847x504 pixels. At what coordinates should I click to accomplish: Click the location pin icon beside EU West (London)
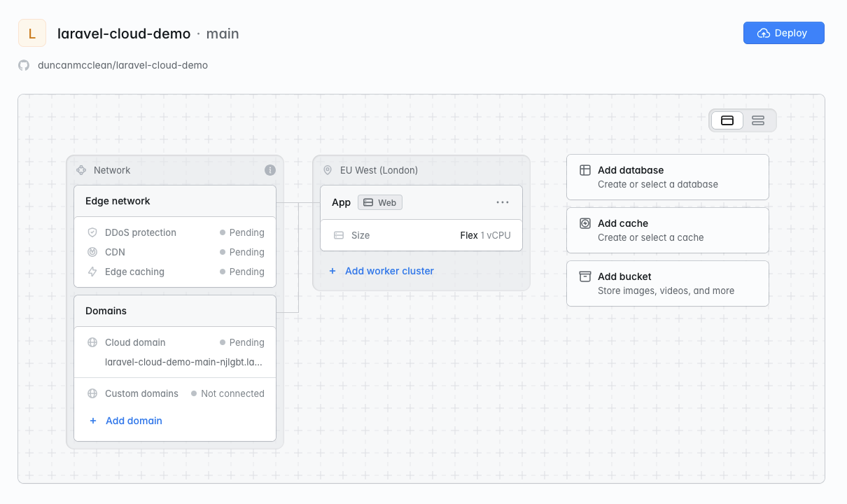[x=328, y=170]
